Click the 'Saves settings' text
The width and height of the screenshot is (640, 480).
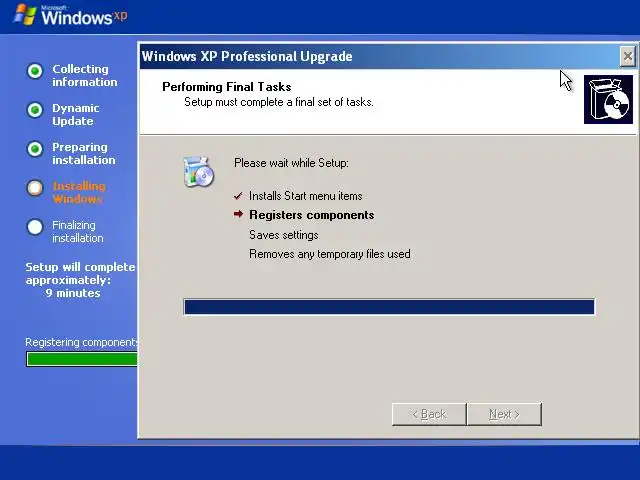(284, 235)
